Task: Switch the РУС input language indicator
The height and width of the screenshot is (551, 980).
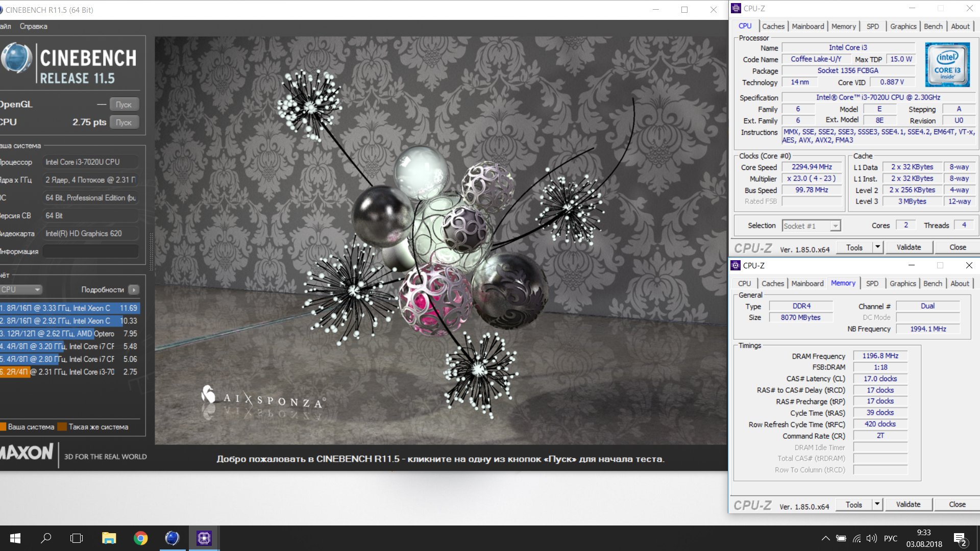Action: pos(891,538)
